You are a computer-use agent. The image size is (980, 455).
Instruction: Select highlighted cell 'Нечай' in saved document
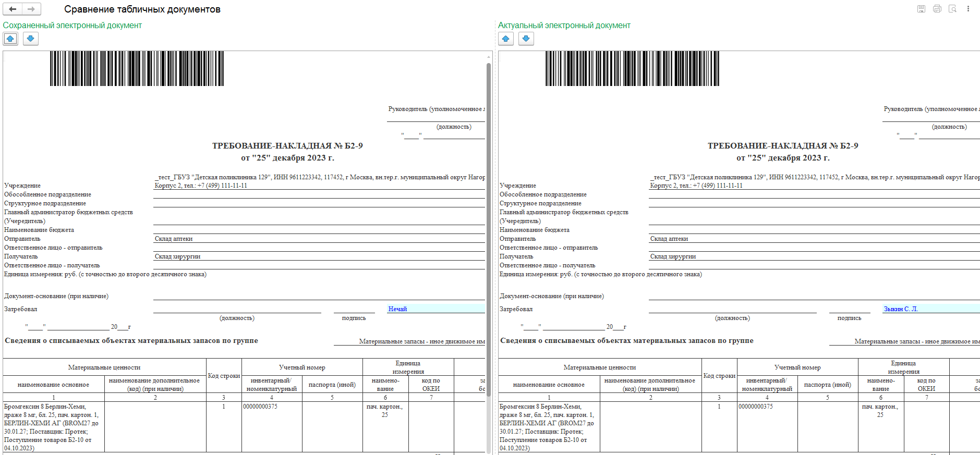point(436,309)
